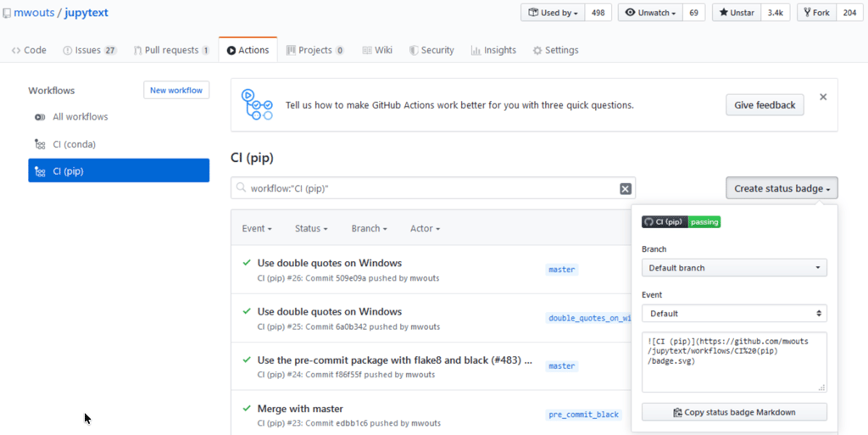
Task: Open the Merge with master run
Action: pos(300,409)
